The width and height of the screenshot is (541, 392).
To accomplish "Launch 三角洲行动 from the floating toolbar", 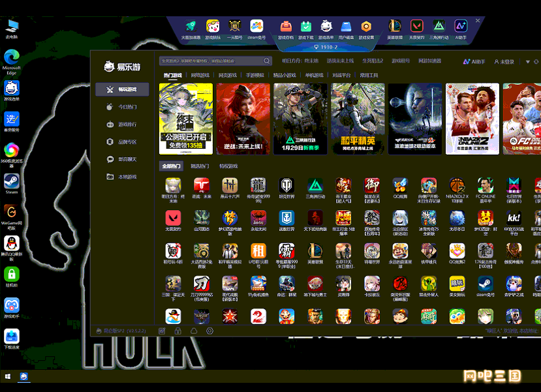I will point(439,26).
